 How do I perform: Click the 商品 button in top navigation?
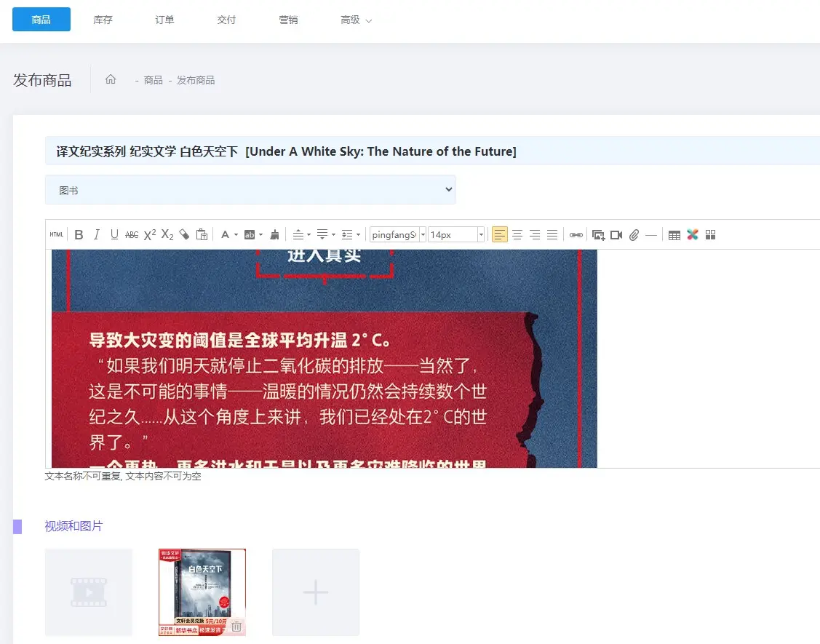[x=41, y=20]
